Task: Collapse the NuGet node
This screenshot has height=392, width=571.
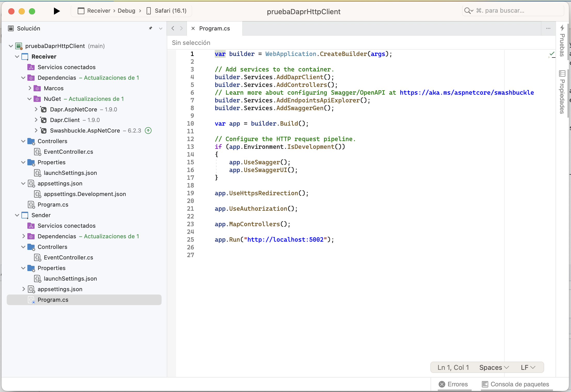Action: (x=29, y=99)
